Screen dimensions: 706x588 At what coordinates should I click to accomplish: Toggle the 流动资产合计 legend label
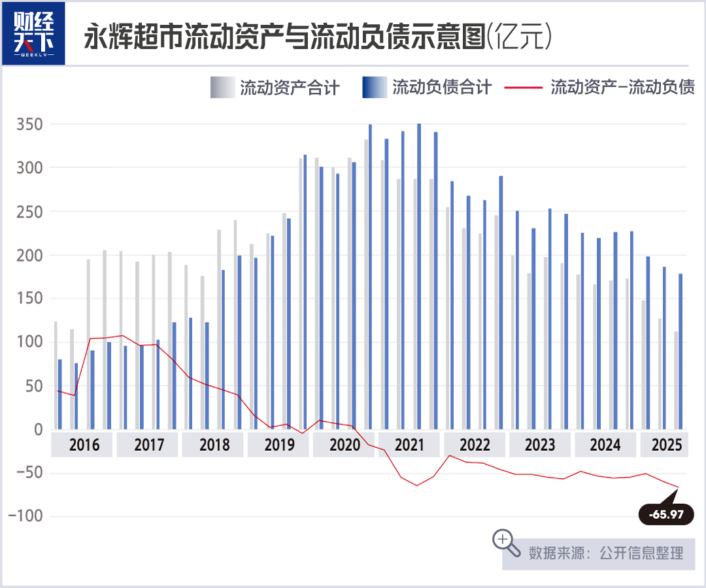(x=289, y=88)
